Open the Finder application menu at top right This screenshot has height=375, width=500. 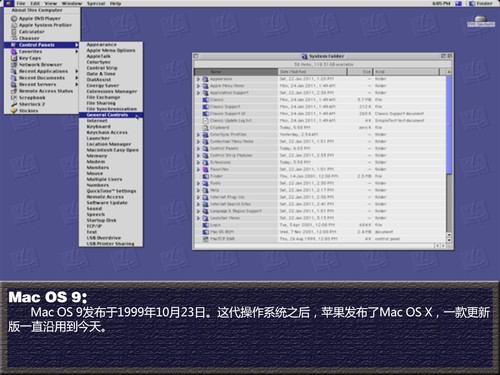click(x=481, y=3)
